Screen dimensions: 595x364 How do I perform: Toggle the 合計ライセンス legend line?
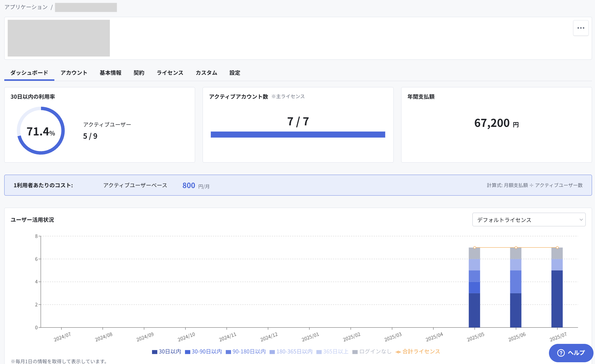tap(418, 352)
